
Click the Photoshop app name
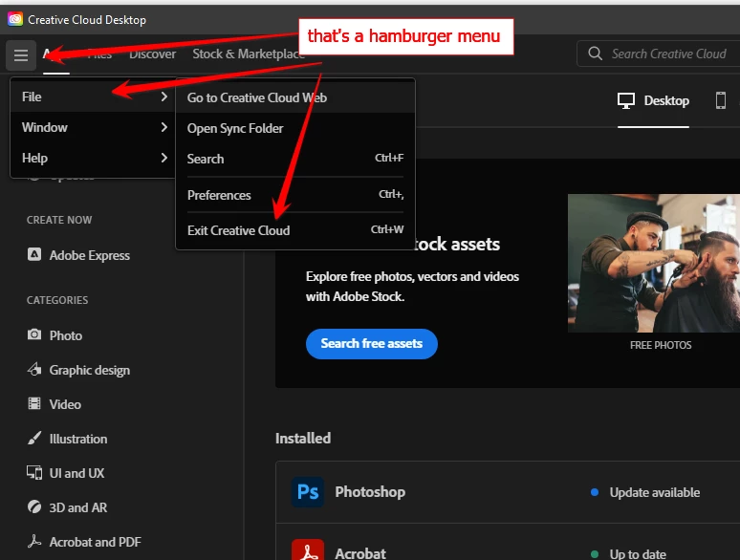(x=370, y=491)
